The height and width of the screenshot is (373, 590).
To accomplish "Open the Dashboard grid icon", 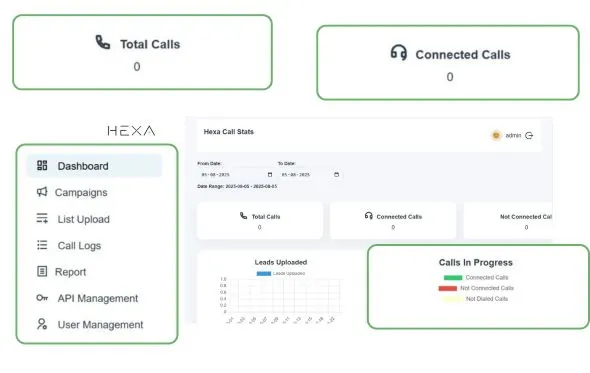I will pyautogui.click(x=42, y=166).
